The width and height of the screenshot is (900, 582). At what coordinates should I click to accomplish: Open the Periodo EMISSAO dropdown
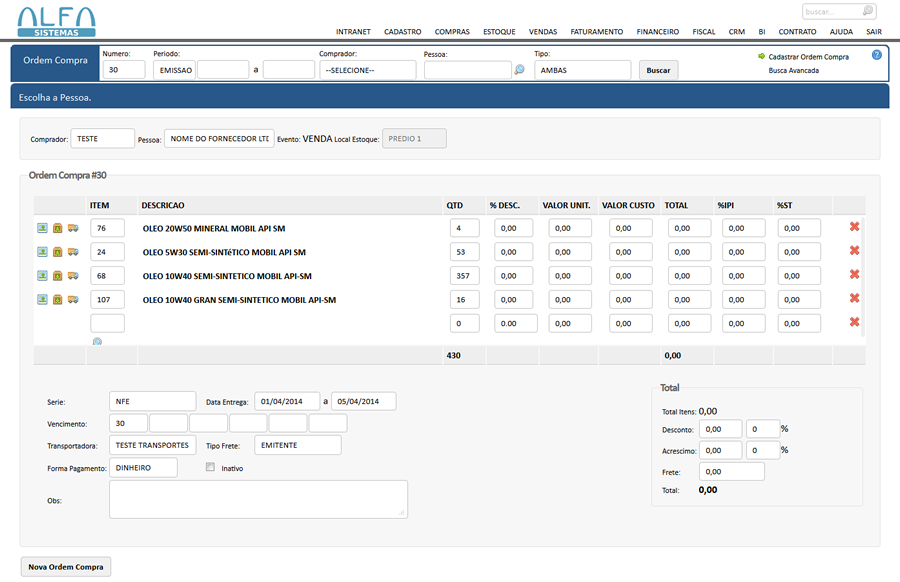[x=174, y=70]
